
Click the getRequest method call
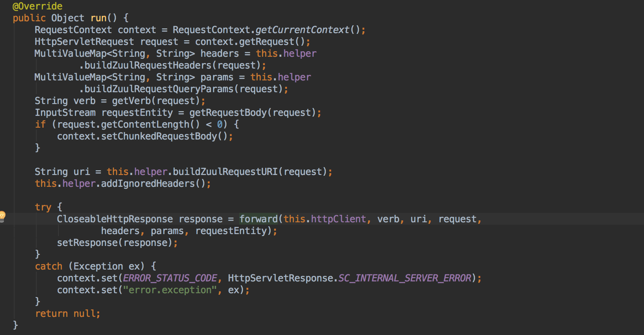click(x=267, y=42)
